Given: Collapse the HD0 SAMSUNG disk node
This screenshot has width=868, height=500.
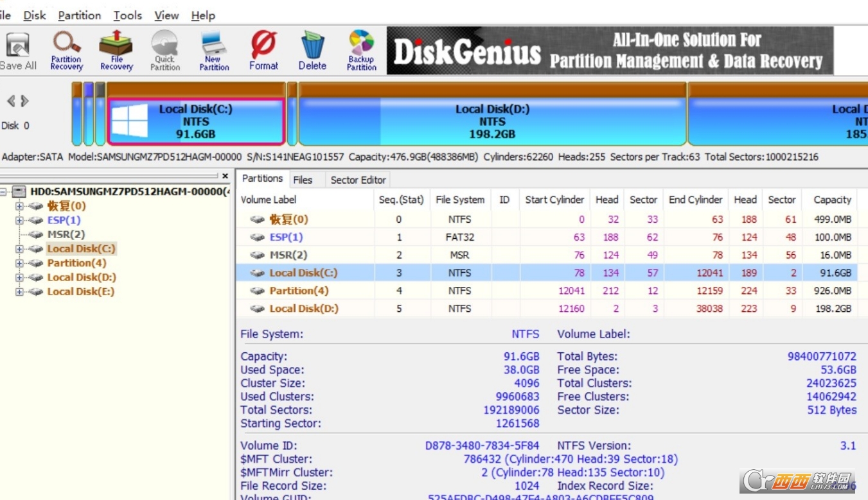Looking at the screenshot, I should tap(4, 191).
